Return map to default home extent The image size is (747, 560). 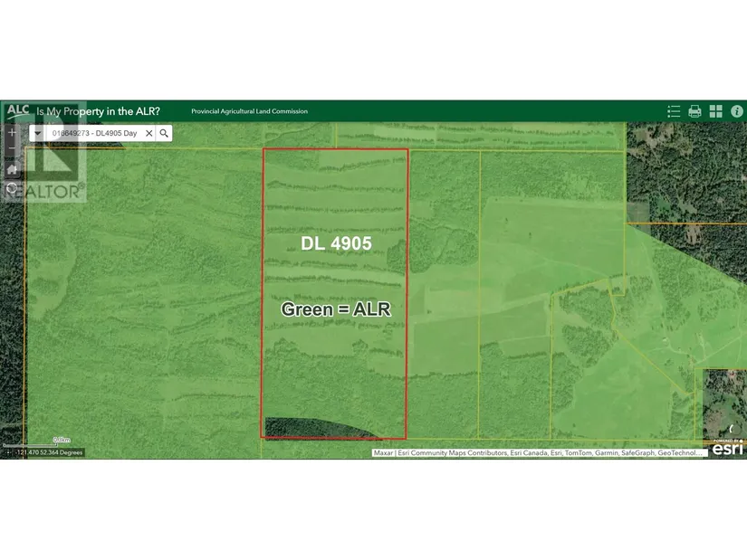tap(13, 169)
